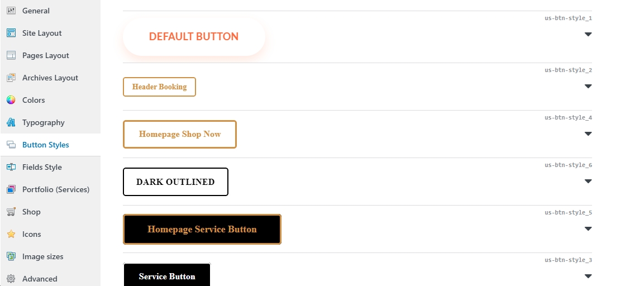Click the Advanced gear icon
This screenshot has width=644, height=286.
click(x=11, y=279)
